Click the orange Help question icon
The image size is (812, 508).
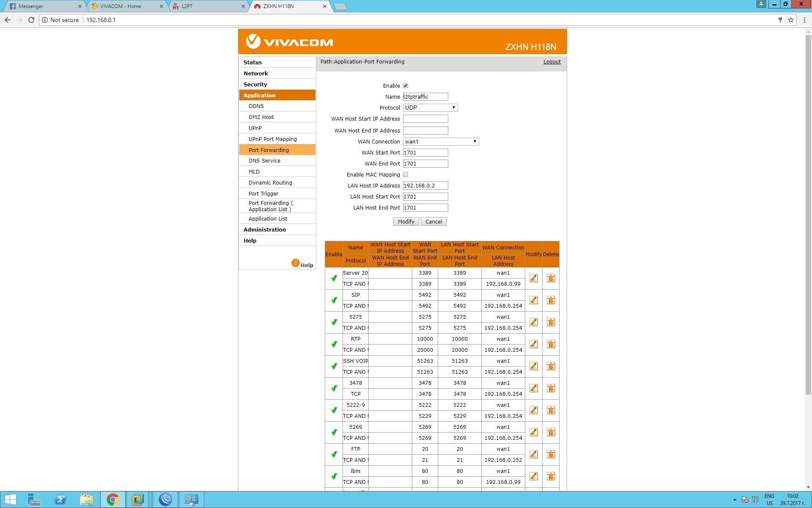(296, 263)
